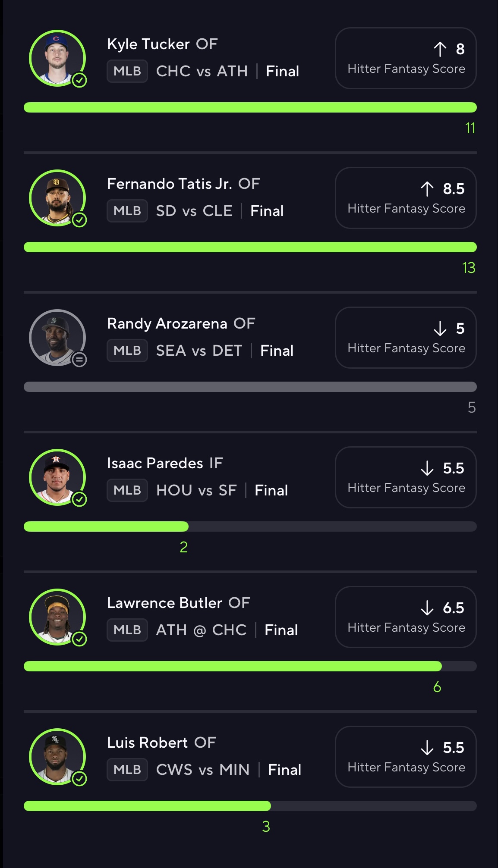Open Fernando Tatis Jr.'s player photo
498x868 pixels.
(x=57, y=197)
